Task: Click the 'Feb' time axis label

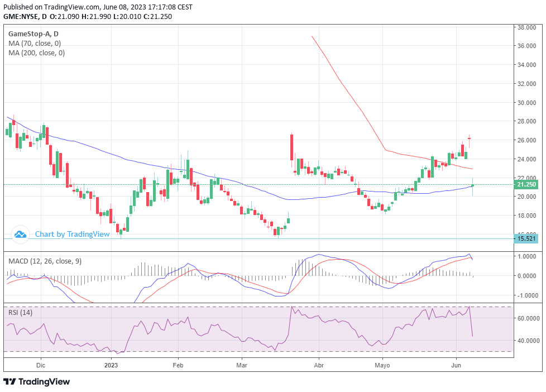Action: point(178,365)
